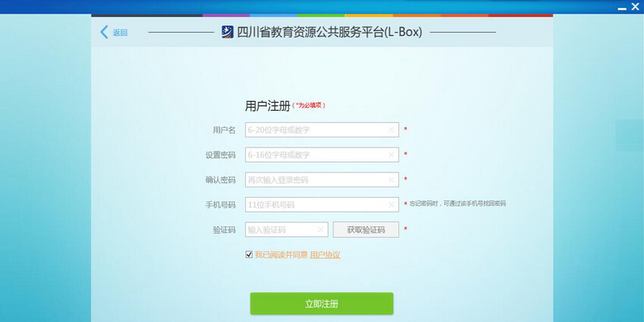This screenshot has height=322, width=644.
Task: Click the L-Box platform logo icon
Action: click(228, 32)
